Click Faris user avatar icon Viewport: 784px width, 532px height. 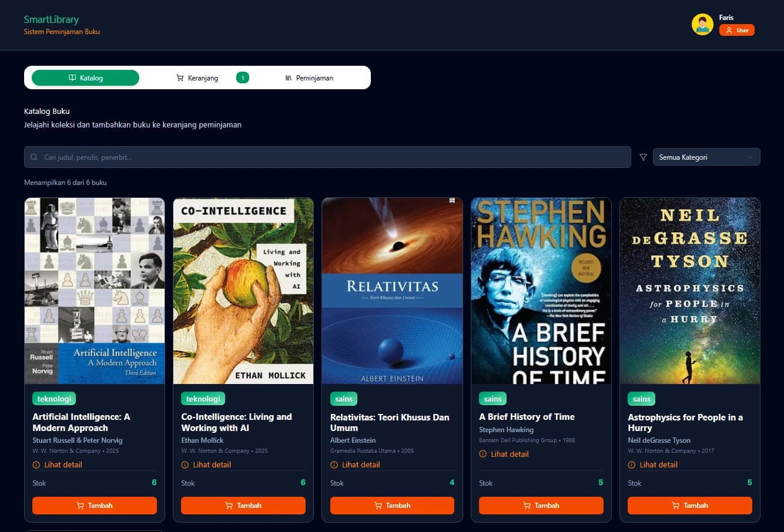[x=702, y=24]
